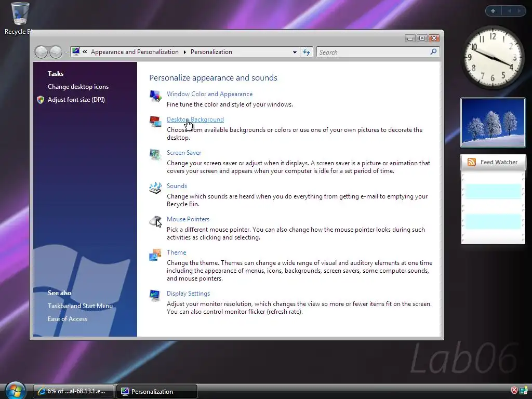The height and width of the screenshot is (399, 532).
Task: Click the RSS icon in Feed Watcher gadget
Action: (472, 162)
